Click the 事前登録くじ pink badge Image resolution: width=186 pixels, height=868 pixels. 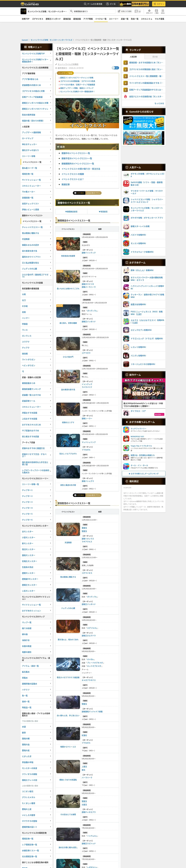(159, 414)
